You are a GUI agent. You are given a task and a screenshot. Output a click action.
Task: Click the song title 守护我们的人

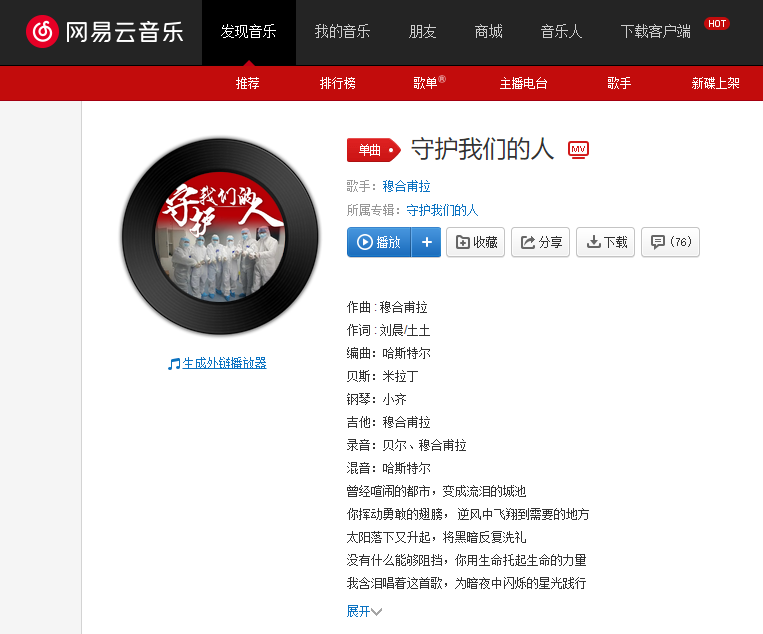(x=483, y=149)
